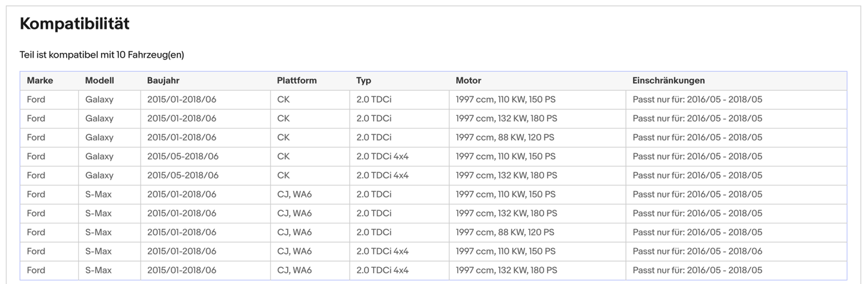Click the restriction cell ending 2018/06

[x=697, y=252]
